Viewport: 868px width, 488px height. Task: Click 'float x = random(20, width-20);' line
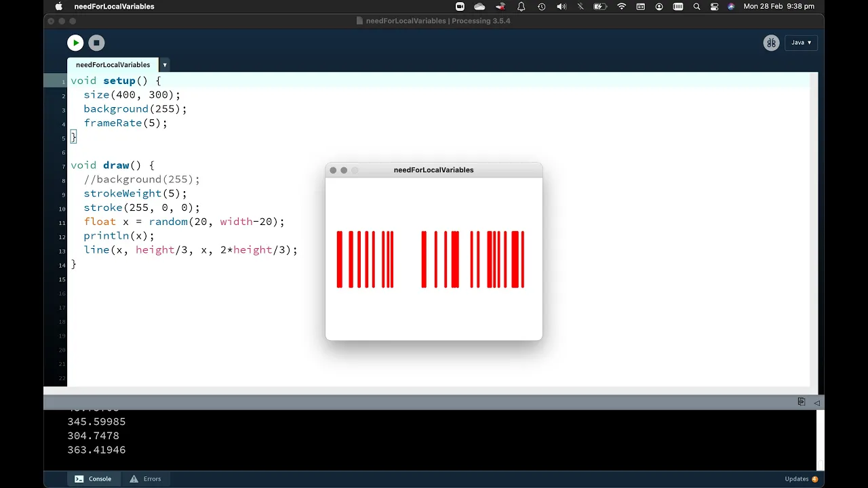(184, 222)
